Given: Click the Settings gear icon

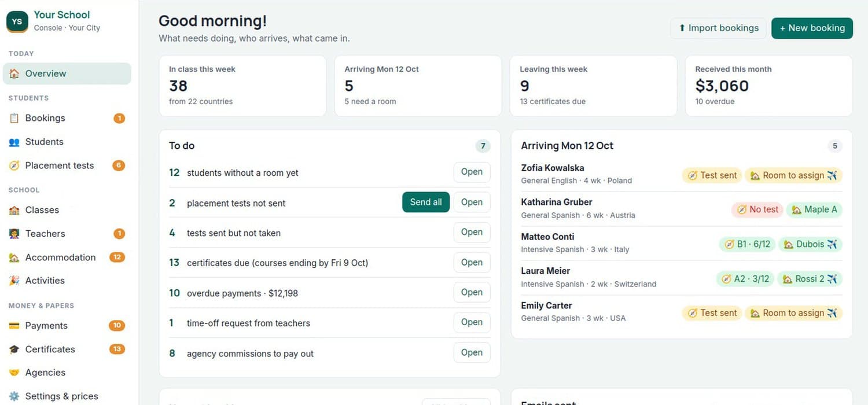Looking at the screenshot, I should pyautogui.click(x=14, y=396).
